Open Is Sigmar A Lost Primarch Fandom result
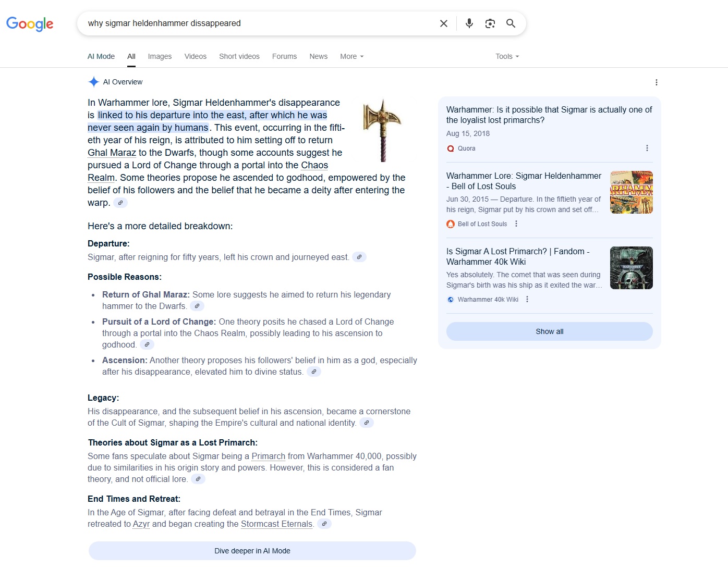 (518, 256)
